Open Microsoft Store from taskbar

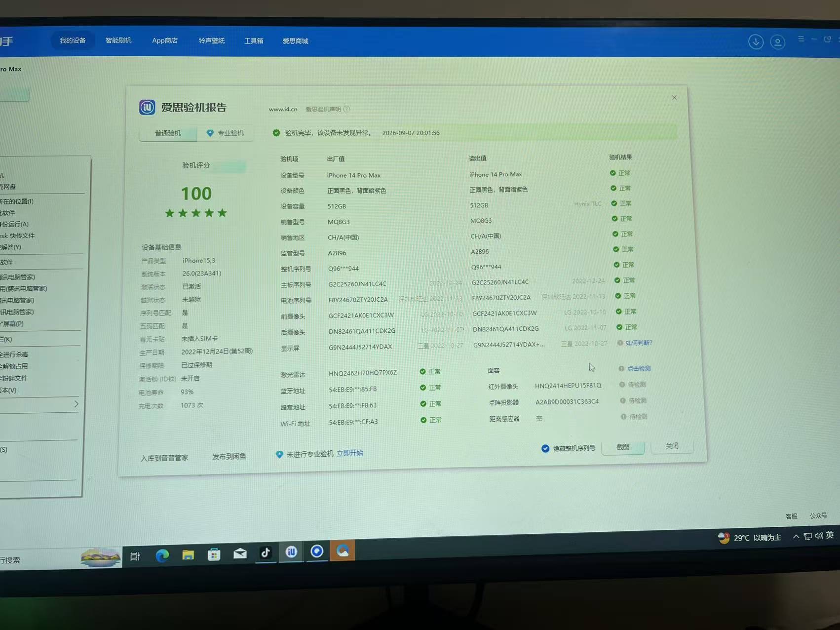coord(214,554)
